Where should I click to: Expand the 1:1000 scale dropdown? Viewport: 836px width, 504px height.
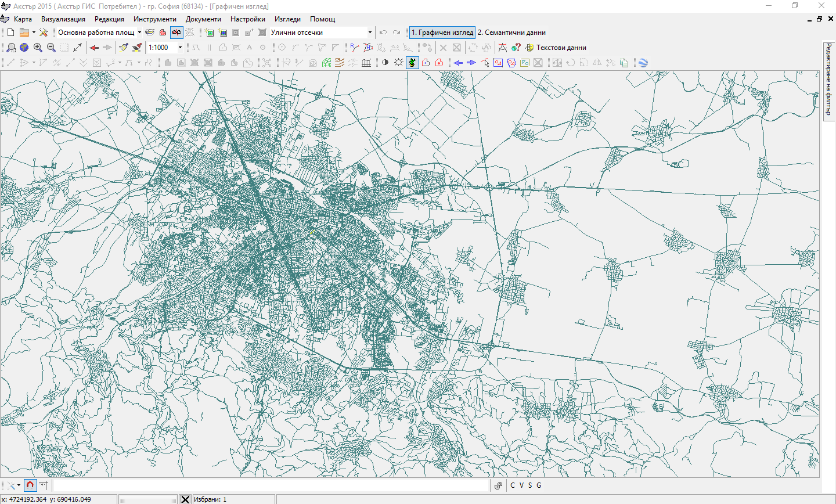pos(180,48)
